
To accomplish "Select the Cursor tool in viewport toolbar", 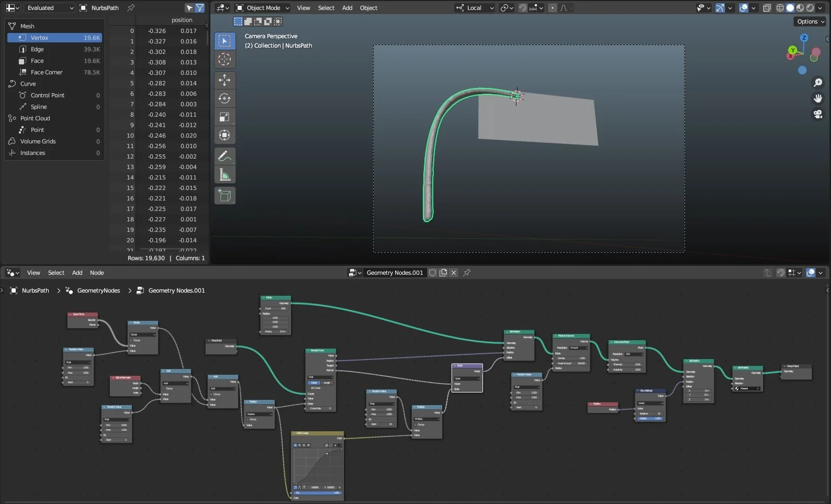I will [x=224, y=59].
